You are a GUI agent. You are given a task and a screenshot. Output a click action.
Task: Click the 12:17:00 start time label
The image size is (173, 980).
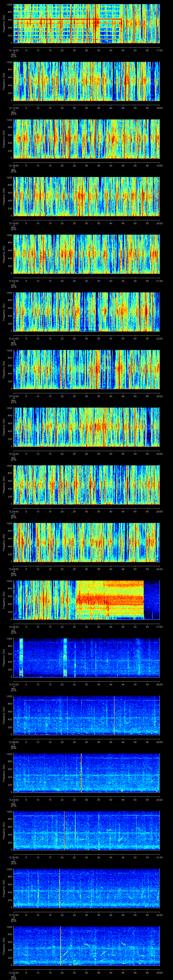coord(14,108)
